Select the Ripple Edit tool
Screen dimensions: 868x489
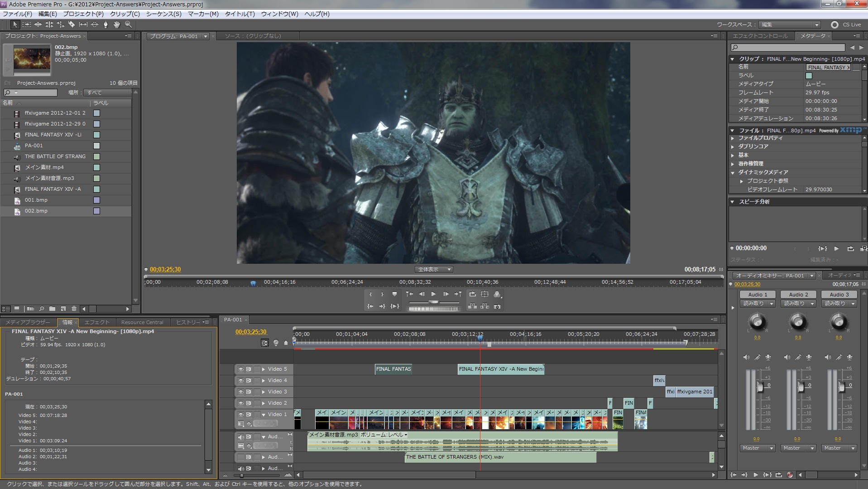(38, 24)
